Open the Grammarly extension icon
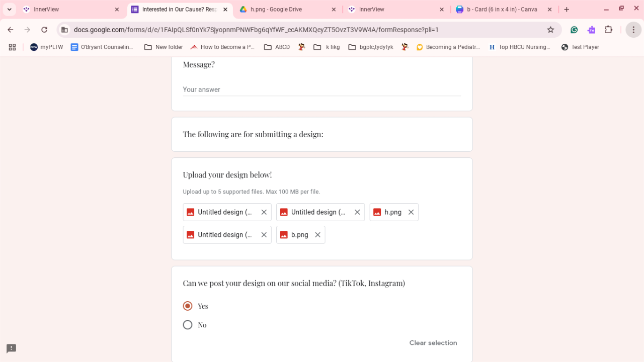 574,30
